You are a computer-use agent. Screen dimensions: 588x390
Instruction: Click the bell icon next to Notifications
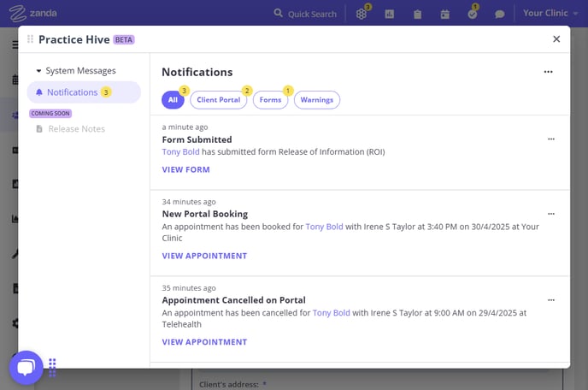coord(39,92)
